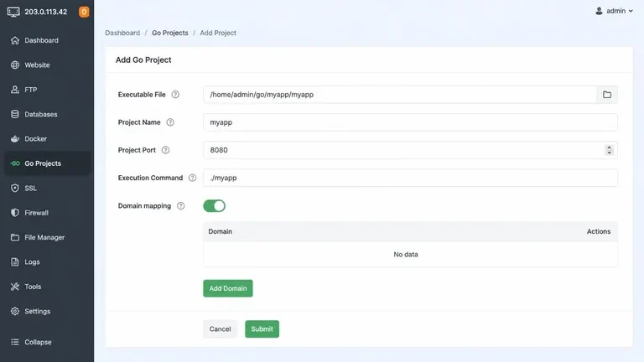Click the Project Name input containing myapp
This screenshot has width=644, height=362.
tap(410, 122)
